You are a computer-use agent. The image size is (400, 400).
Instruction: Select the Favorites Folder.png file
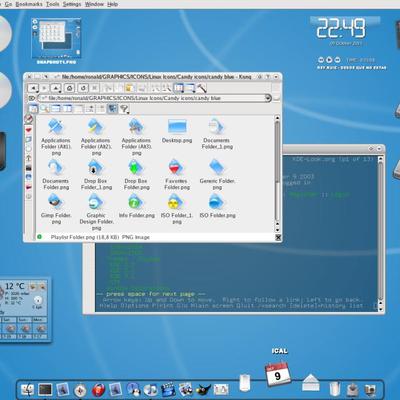[176, 174]
